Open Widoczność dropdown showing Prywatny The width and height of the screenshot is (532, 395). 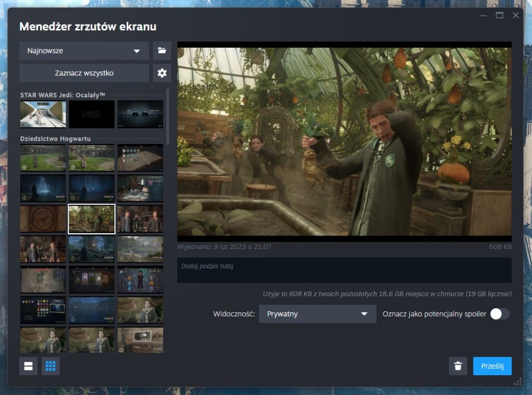tap(317, 314)
